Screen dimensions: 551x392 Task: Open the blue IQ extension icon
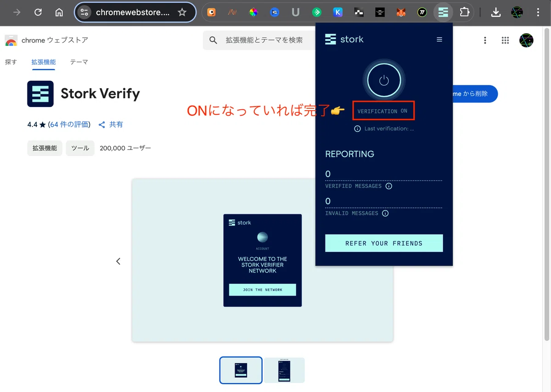[275, 12]
